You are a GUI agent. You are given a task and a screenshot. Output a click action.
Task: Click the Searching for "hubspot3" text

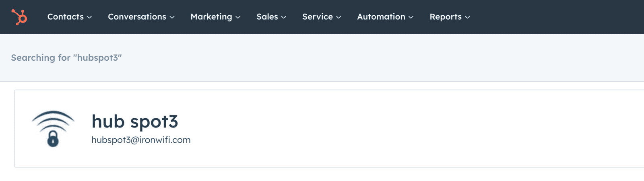point(66,58)
